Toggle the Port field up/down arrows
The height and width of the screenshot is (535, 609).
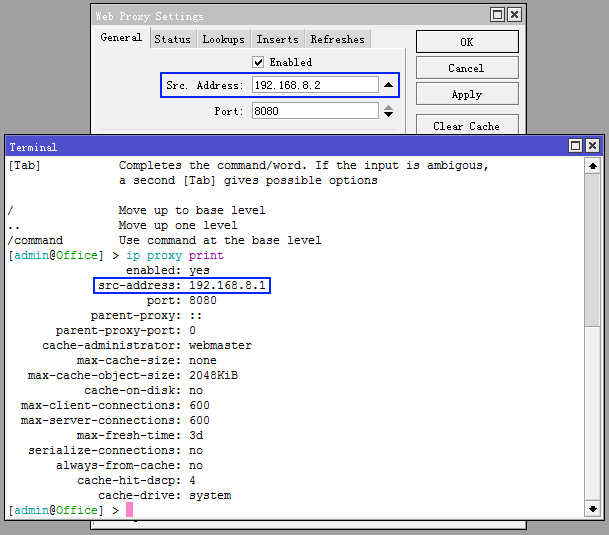point(388,111)
